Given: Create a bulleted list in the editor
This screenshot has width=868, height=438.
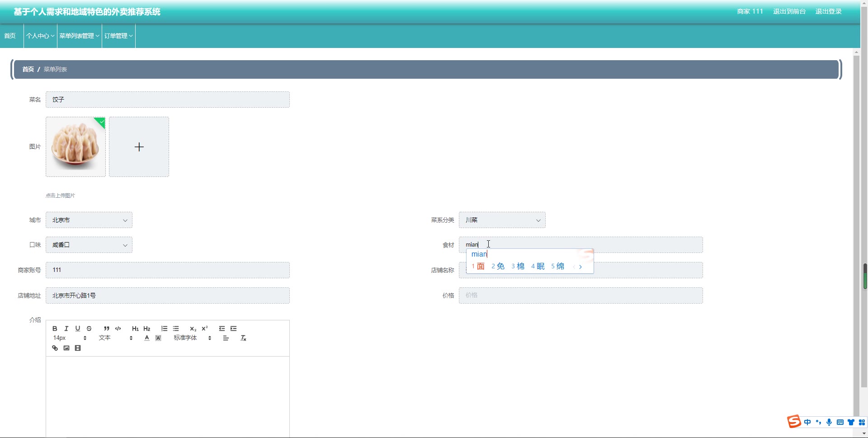Looking at the screenshot, I should 176,328.
